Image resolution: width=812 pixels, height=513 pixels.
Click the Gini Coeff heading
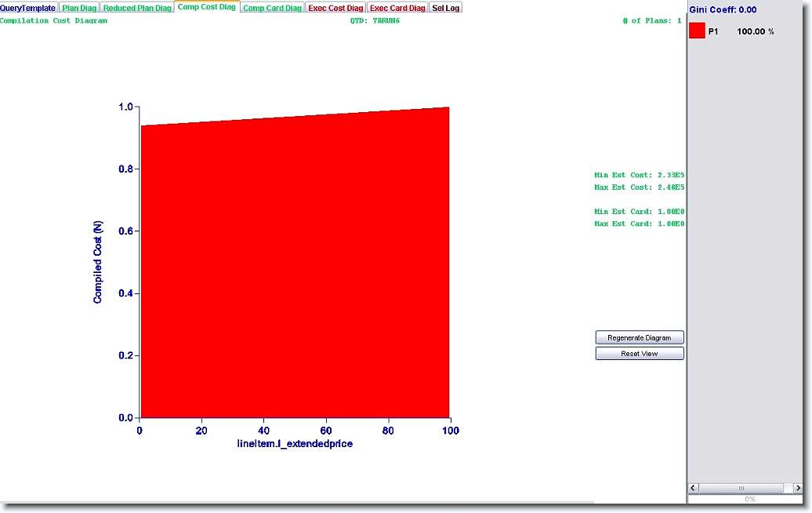[x=723, y=9]
